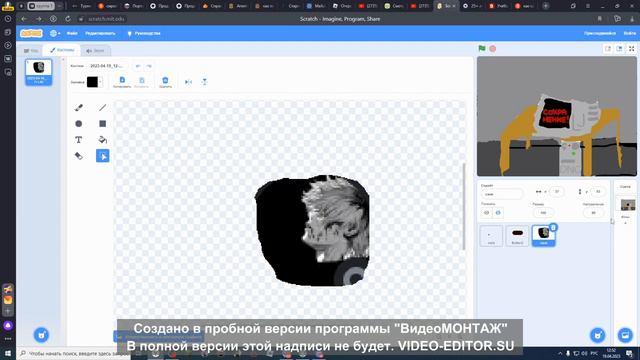
Task: Click the Choose a Backdrop round button
Action: 625,335
